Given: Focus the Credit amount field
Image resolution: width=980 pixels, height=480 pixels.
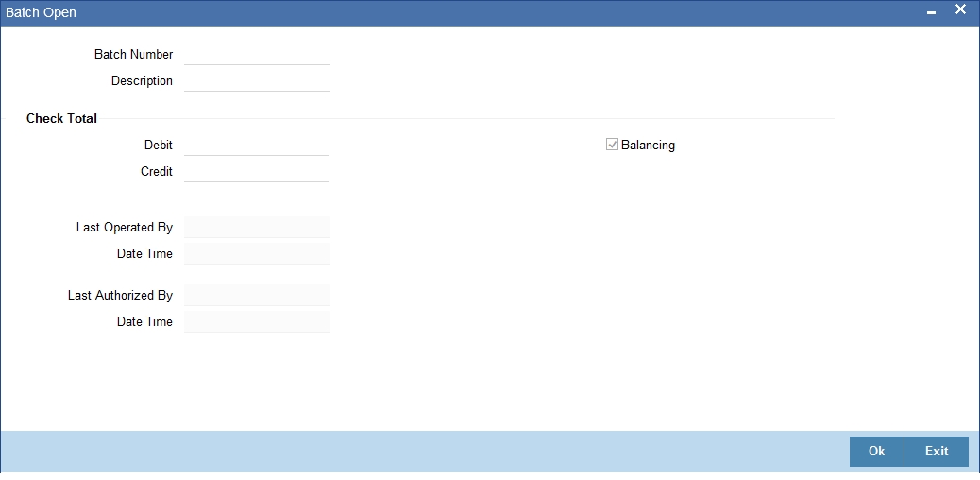Looking at the screenshot, I should point(256,171).
